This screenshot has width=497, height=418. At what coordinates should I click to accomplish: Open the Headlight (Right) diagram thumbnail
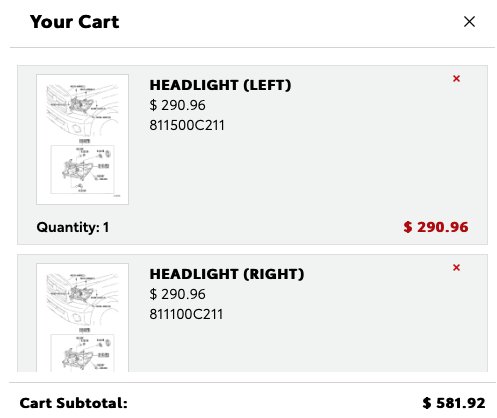click(x=82, y=317)
